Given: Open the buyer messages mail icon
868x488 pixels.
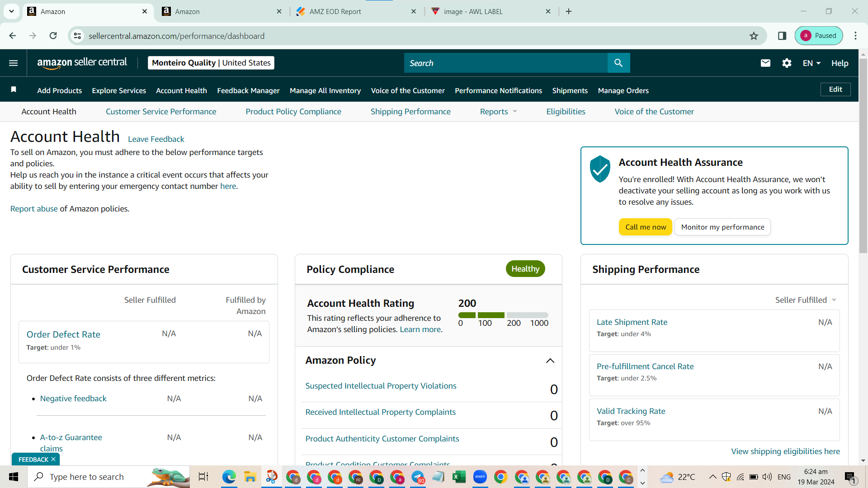Looking at the screenshot, I should tap(765, 63).
